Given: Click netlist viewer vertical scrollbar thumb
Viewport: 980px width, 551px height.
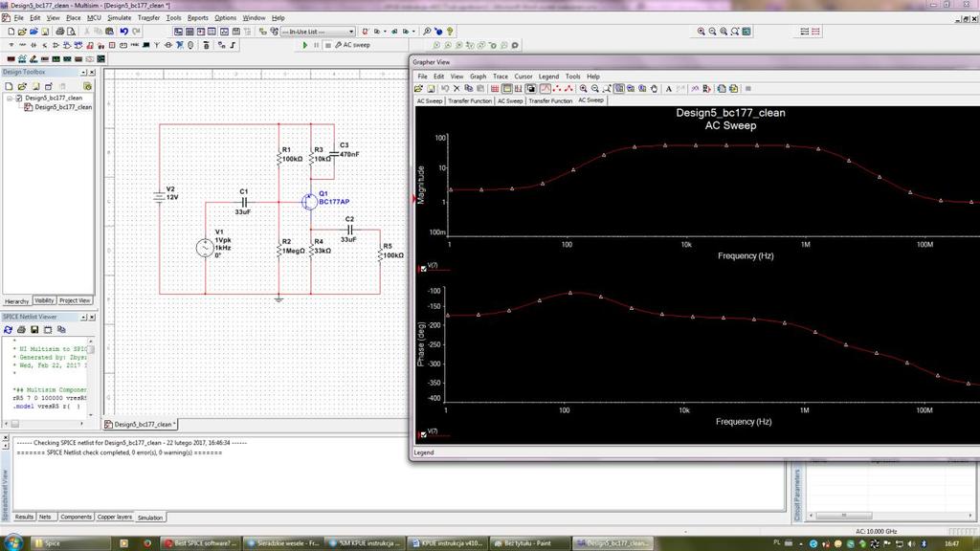Looking at the screenshot, I should (x=91, y=350).
